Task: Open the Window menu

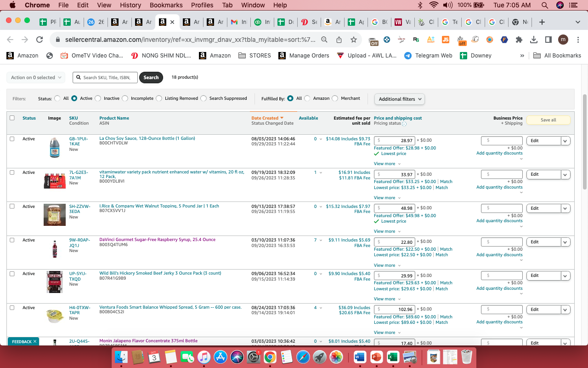Action: click(x=253, y=5)
